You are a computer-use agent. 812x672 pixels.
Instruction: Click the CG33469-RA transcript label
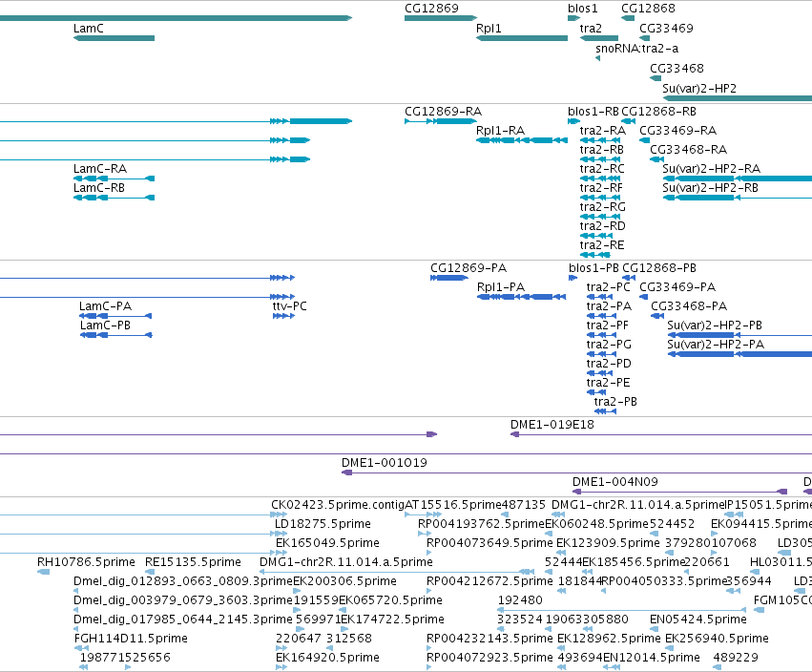[x=677, y=131]
